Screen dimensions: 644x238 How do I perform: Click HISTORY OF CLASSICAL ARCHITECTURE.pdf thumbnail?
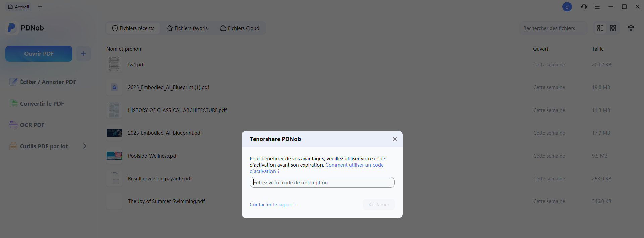114,110
